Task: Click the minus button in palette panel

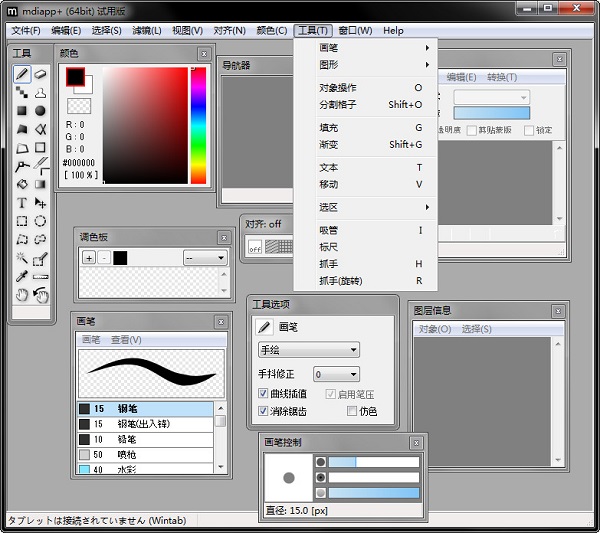Action: tap(104, 258)
